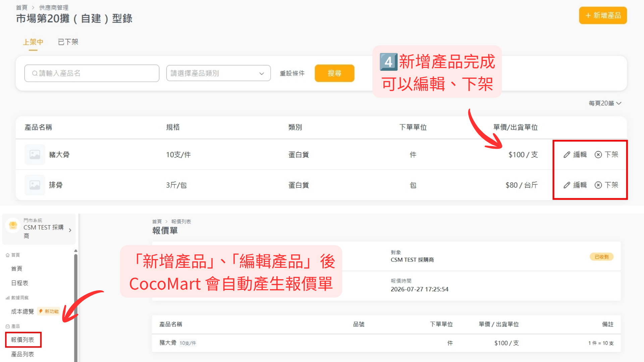Click the 新增產品 button
Image resolution: width=644 pixels, height=362 pixels.
pyautogui.click(x=603, y=15)
